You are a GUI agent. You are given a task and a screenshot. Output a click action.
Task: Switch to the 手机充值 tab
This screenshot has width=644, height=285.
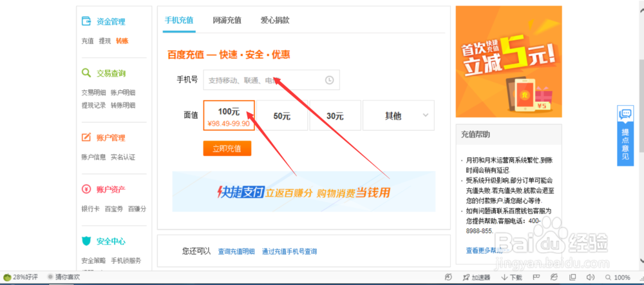[x=178, y=20]
